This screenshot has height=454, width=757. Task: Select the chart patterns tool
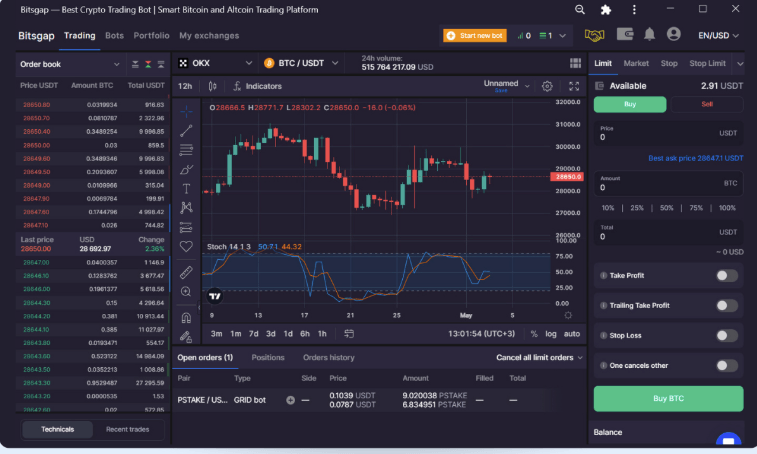186,208
